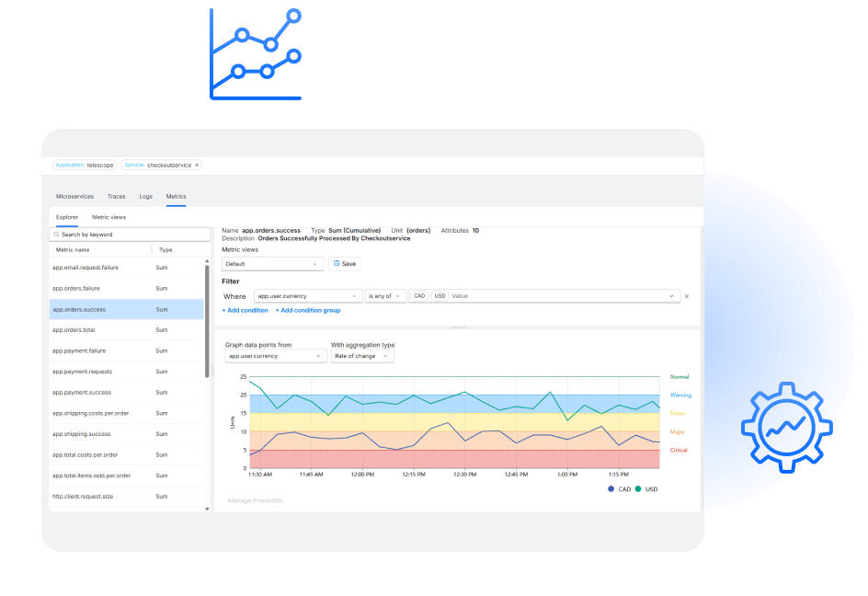Screen dimensions: 868x596
Task: Open the app.user.currency filter attribute dropdown
Action: [x=308, y=296]
